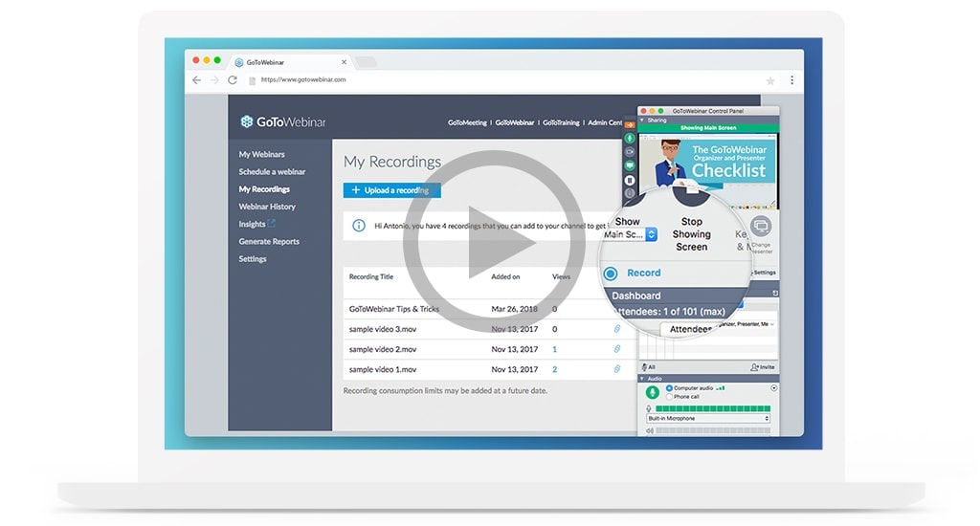Bookmark the page with the star icon

click(x=770, y=80)
